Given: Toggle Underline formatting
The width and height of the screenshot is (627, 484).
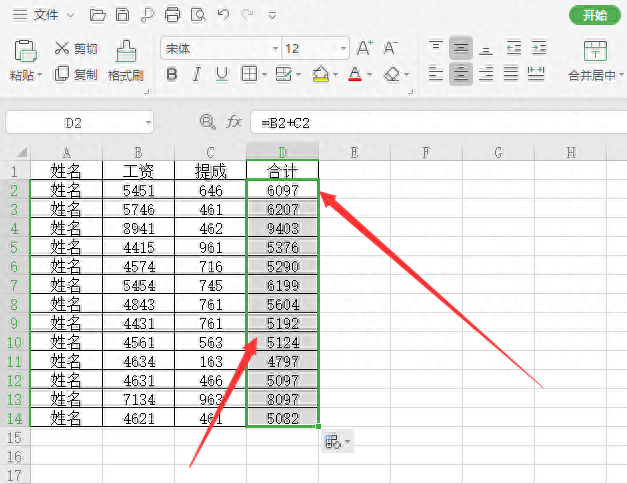Looking at the screenshot, I should click(222, 74).
